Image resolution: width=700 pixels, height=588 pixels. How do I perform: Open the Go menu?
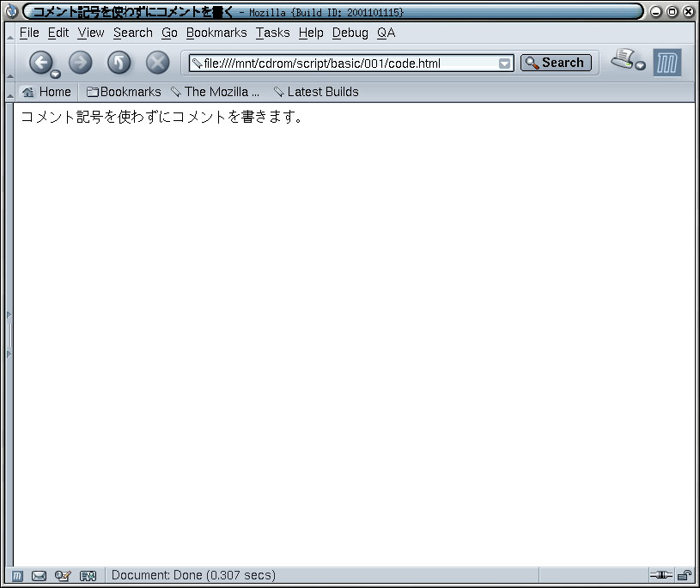pyautogui.click(x=169, y=33)
